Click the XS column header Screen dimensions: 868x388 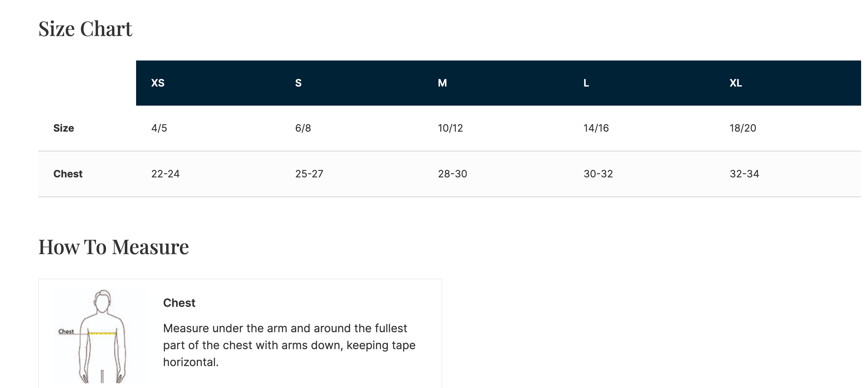pyautogui.click(x=158, y=83)
